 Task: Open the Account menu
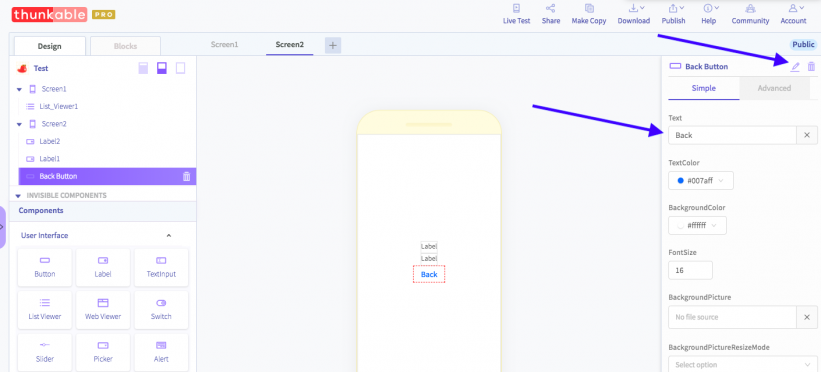[793, 14]
